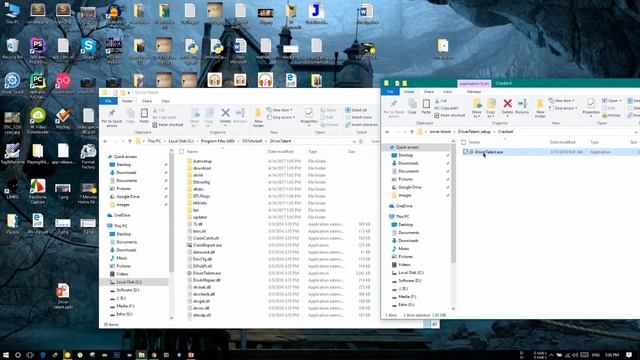Open Easy access dropdown in Cracked window

tap(564, 108)
